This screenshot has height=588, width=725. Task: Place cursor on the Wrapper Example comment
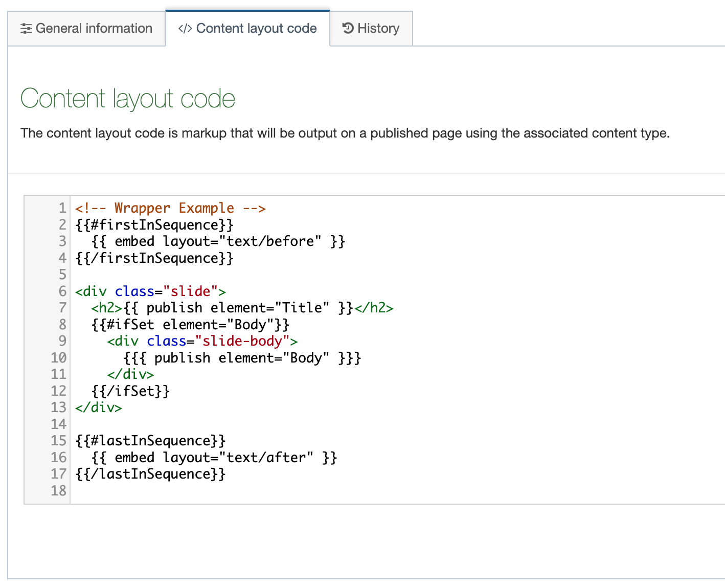(x=172, y=208)
